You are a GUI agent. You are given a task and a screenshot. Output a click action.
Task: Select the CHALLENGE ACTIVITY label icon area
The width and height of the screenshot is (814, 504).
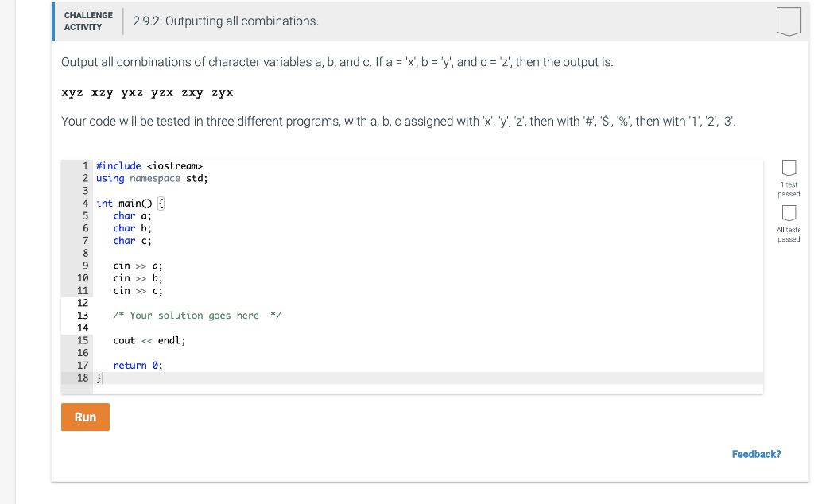(88, 21)
